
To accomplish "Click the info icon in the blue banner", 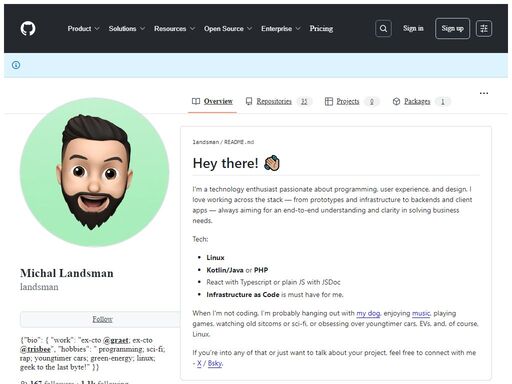I will pos(16,65).
